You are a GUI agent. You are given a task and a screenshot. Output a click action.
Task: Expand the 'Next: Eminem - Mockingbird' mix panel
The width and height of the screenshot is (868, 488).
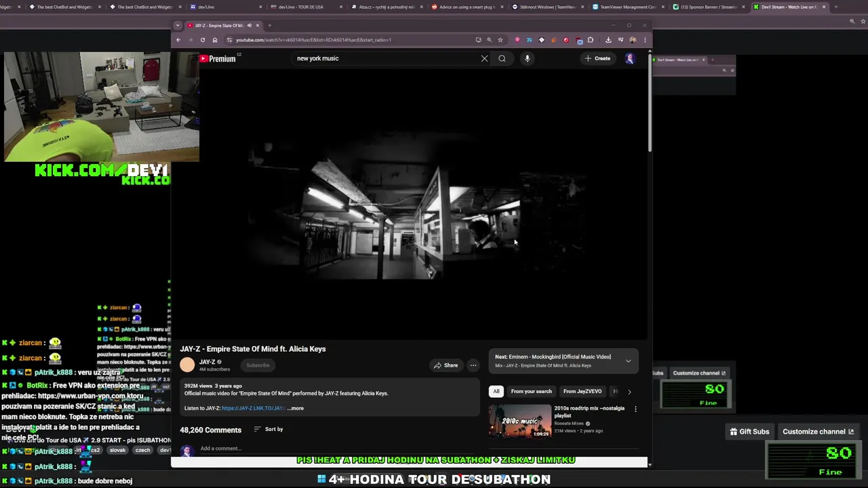(x=628, y=361)
